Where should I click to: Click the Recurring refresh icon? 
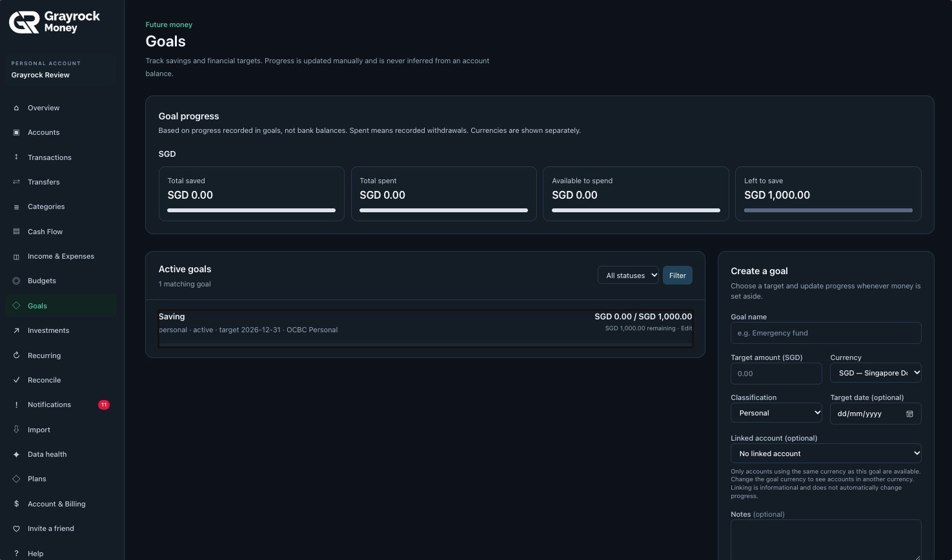16,355
